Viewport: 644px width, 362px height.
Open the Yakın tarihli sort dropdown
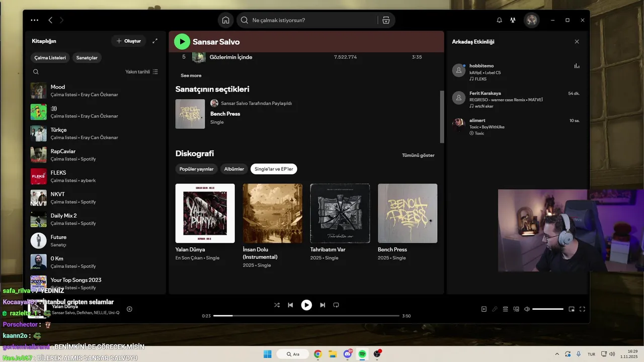pyautogui.click(x=142, y=72)
